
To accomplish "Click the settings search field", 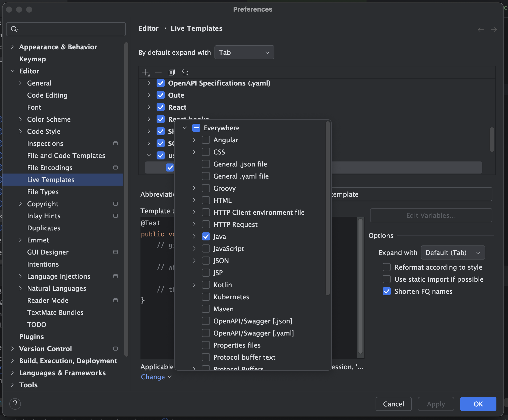I will tap(66, 29).
